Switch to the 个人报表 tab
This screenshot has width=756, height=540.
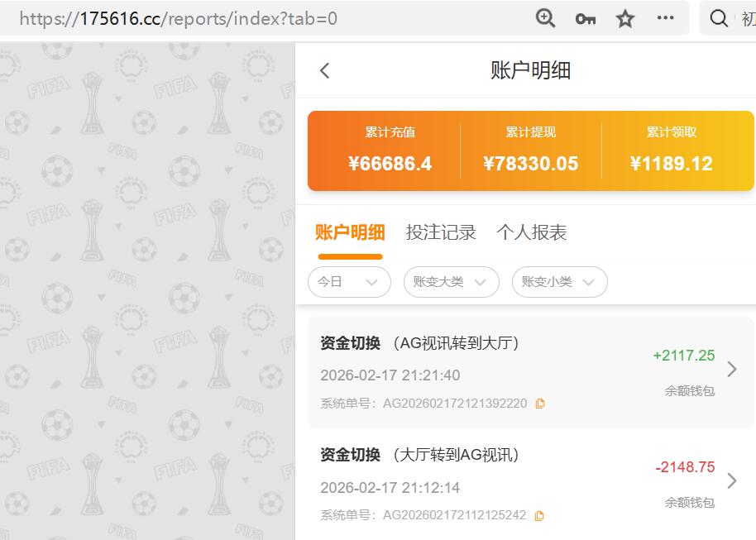[x=532, y=232]
